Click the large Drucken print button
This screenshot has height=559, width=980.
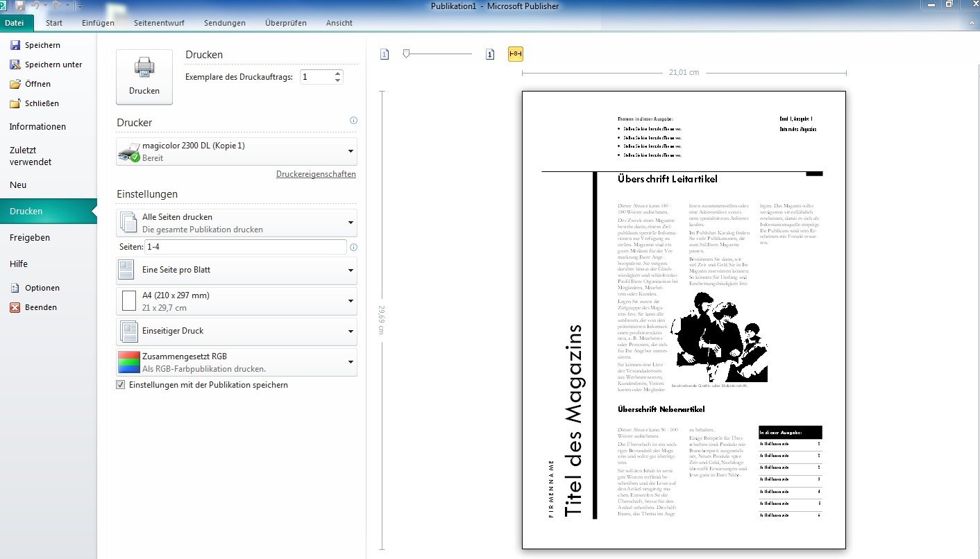tap(144, 77)
